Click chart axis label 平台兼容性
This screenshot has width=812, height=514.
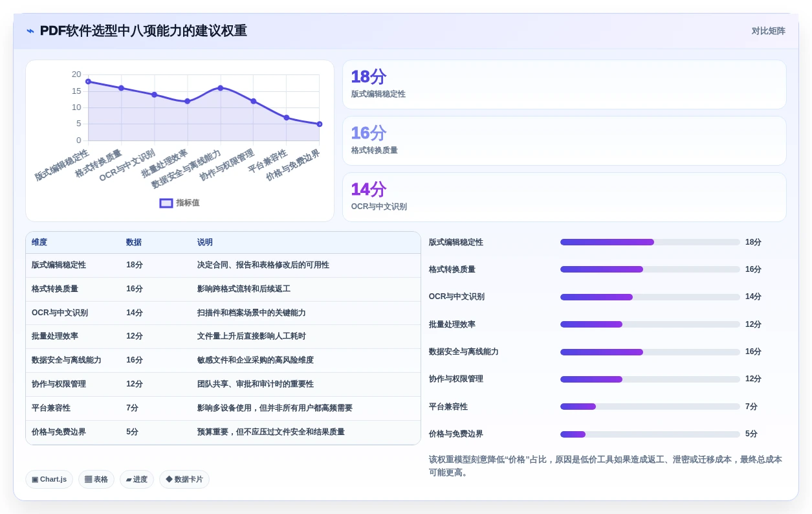(x=268, y=161)
